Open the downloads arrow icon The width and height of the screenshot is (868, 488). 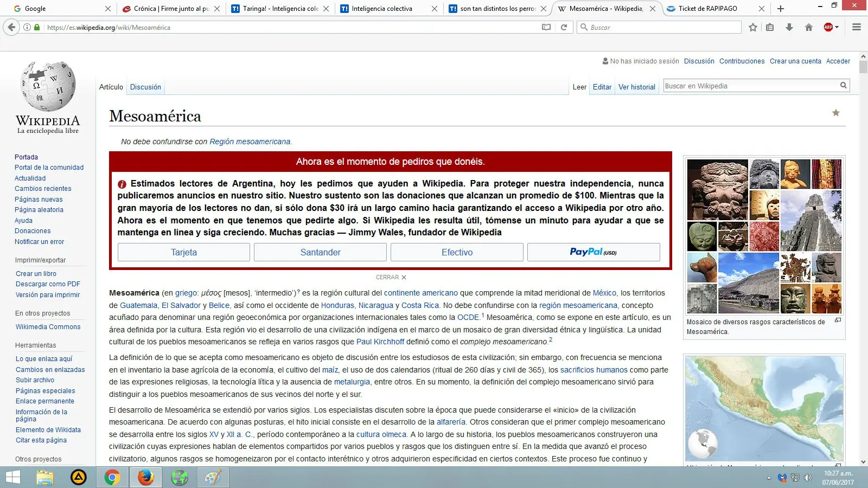click(789, 27)
